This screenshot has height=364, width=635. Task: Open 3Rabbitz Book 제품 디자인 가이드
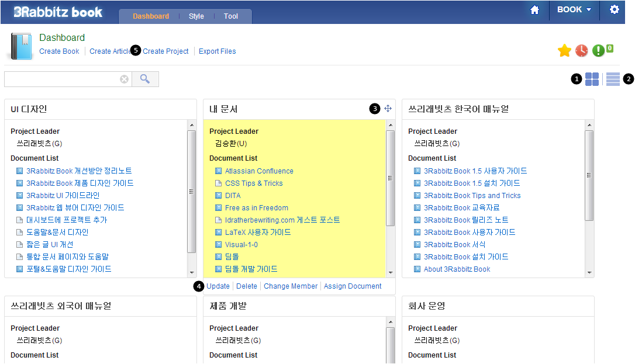[80, 183]
